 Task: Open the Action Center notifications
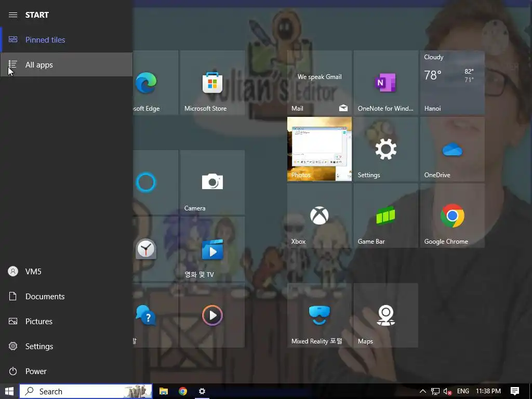[515, 391]
